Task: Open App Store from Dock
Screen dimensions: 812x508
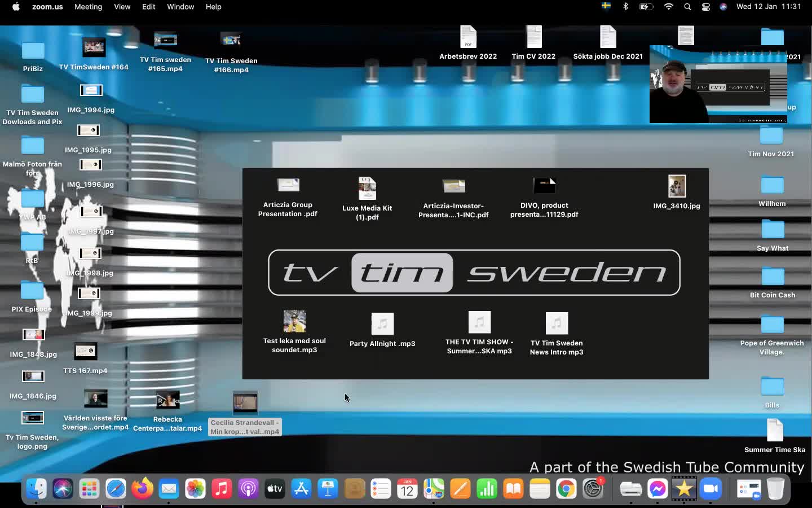Action: tap(301, 489)
